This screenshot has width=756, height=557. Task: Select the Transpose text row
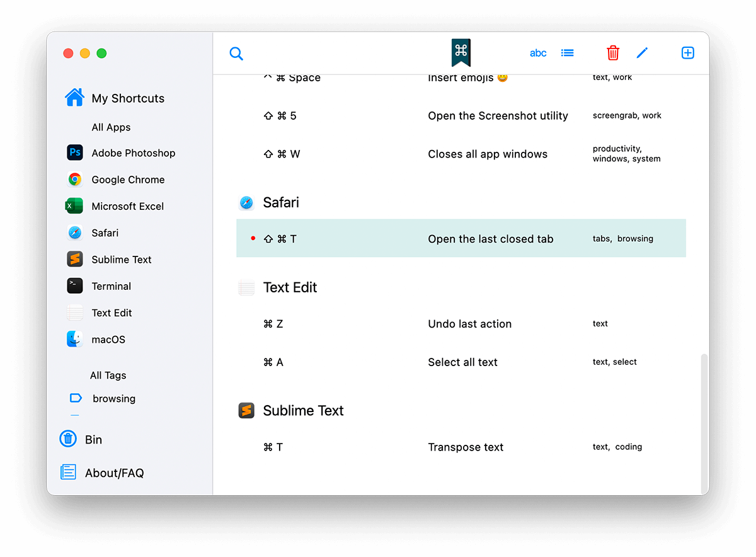(x=461, y=447)
